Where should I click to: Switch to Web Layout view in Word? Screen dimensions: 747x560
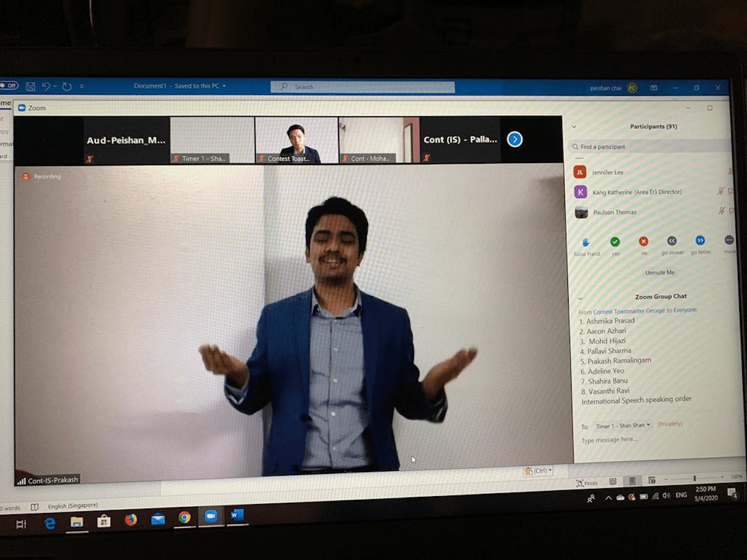click(652, 481)
